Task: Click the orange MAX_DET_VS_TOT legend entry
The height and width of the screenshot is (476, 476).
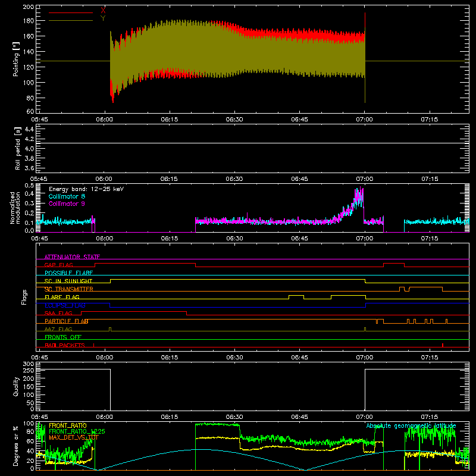Action: [x=74, y=437]
